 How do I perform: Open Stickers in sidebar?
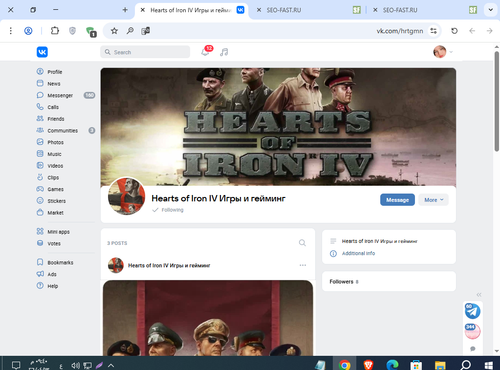click(x=56, y=201)
